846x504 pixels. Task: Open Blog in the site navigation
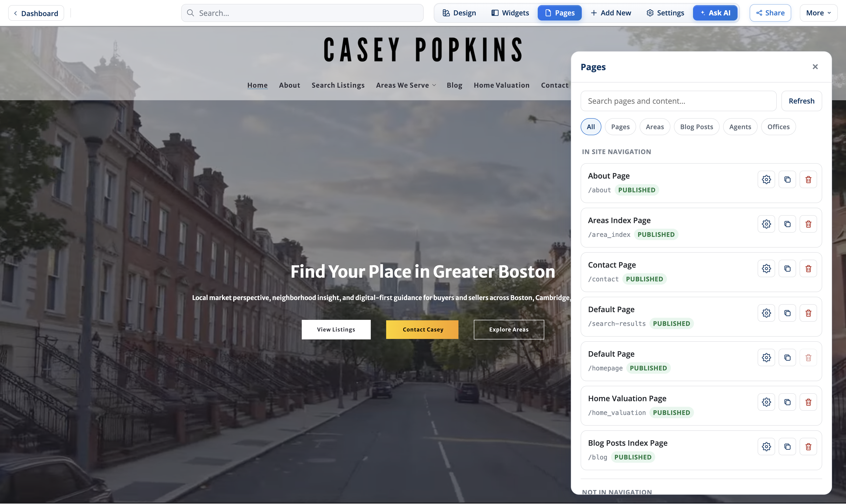(x=454, y=85)
